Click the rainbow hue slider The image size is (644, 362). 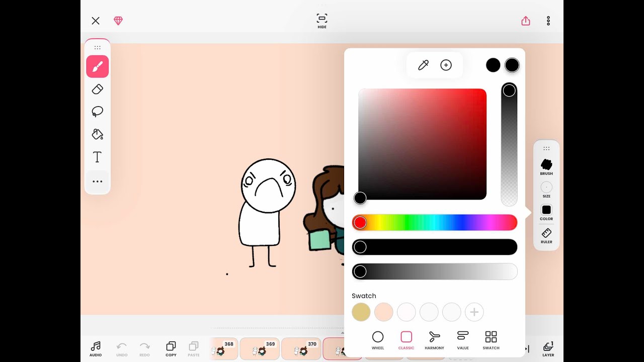(435, 222)
